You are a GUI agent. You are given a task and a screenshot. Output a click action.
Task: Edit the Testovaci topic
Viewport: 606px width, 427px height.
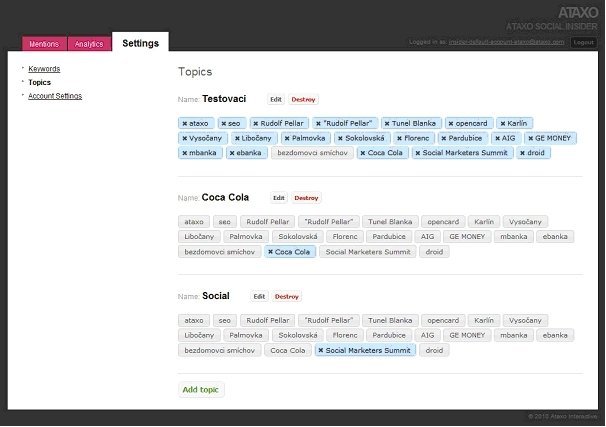coord(275,100)
